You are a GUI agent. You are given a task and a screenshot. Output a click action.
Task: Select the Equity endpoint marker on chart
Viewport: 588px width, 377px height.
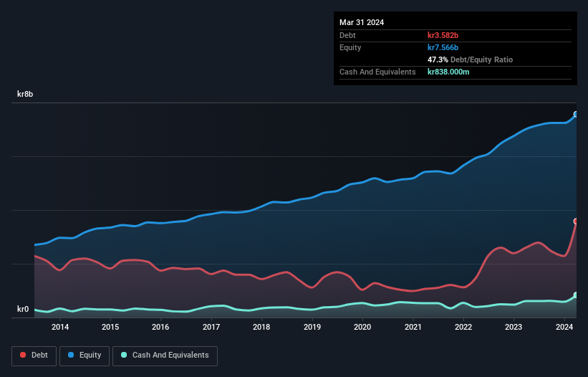[x=576, y=115]
